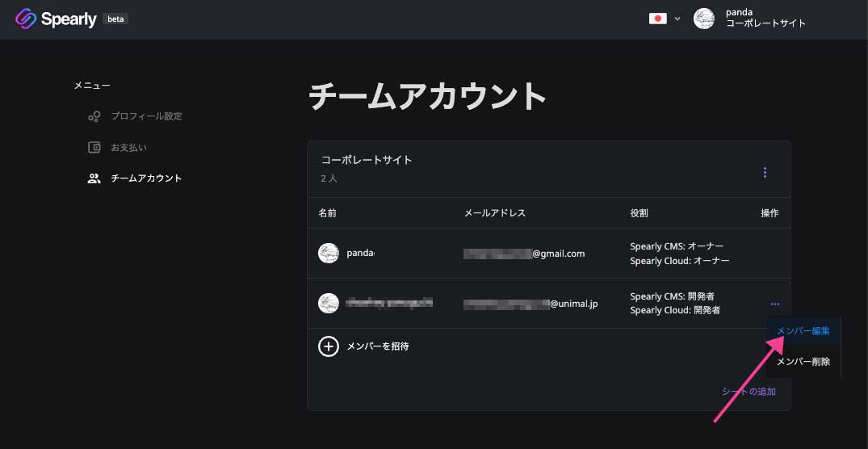Expand the language dropdown chevron
Viewport: 868px width, 449px height.
677,19
